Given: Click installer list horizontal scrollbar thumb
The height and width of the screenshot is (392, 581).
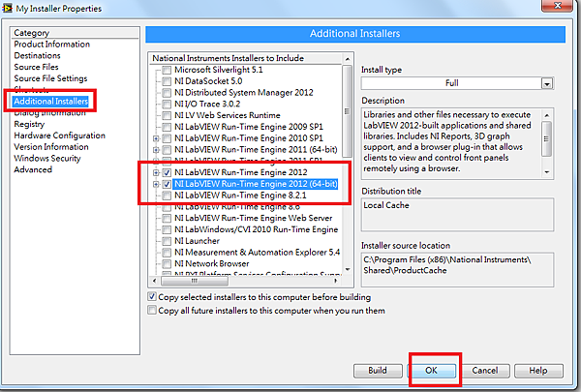Looking at the screenshot, I should (x=195, y=281).
